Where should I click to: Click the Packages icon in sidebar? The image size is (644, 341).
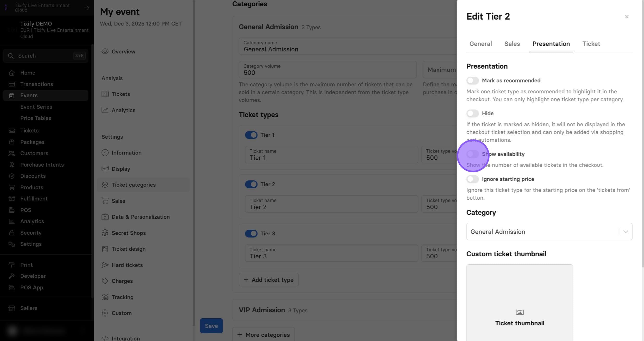pyautogui.click(x=11, y=142)
